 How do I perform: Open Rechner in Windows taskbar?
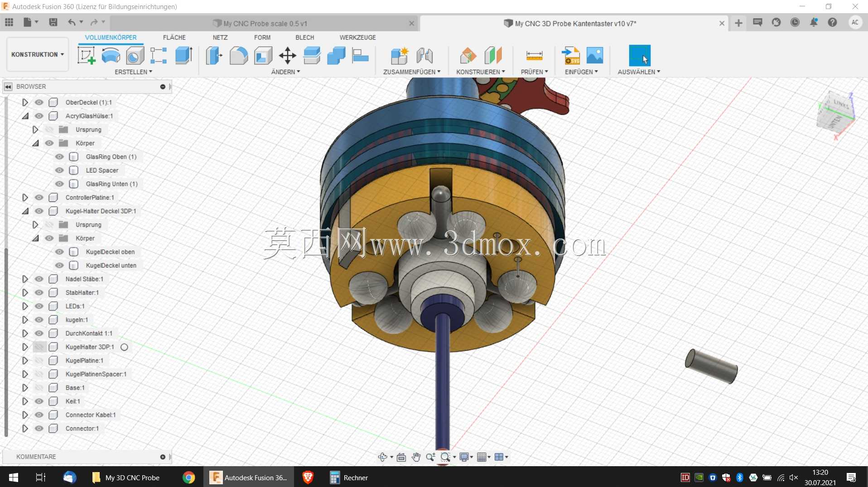coord(349,477)
